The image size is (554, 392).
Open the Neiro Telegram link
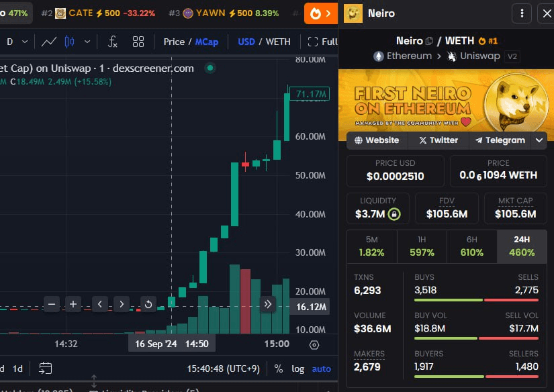click(x=500, y=140)
